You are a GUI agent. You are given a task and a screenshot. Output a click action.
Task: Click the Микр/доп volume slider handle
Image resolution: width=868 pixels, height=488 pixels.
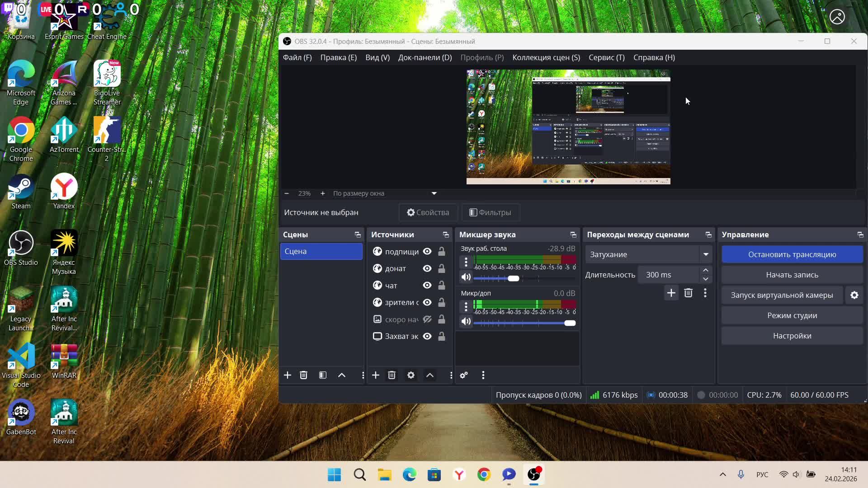[570, 323]
